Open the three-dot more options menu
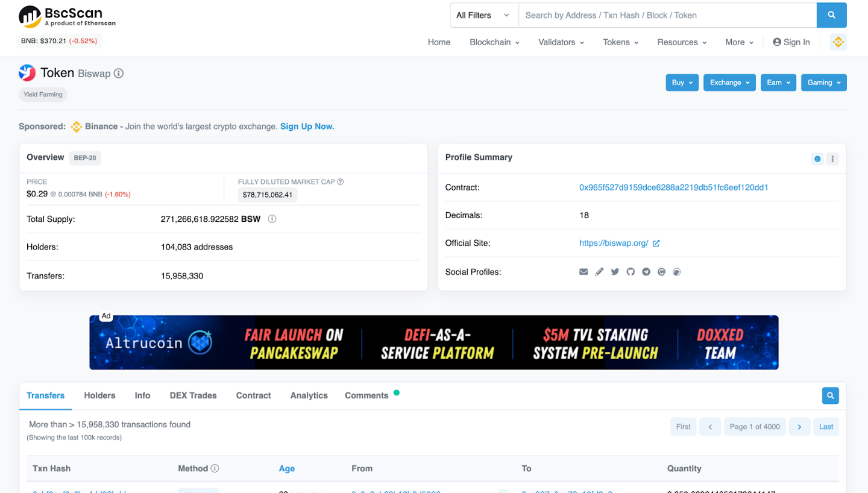The width and height of the screenshot is (868, 493). (x=832, y=159)
